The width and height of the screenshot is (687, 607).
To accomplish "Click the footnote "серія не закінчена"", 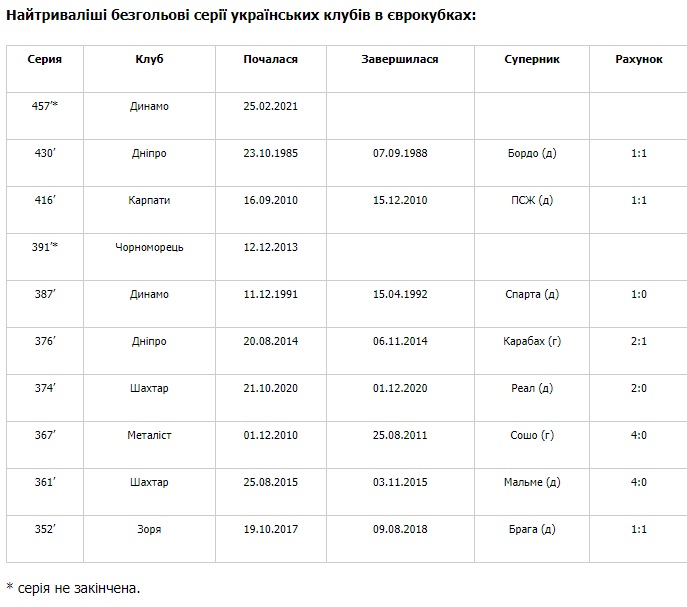I will click(x=77, y=587).
